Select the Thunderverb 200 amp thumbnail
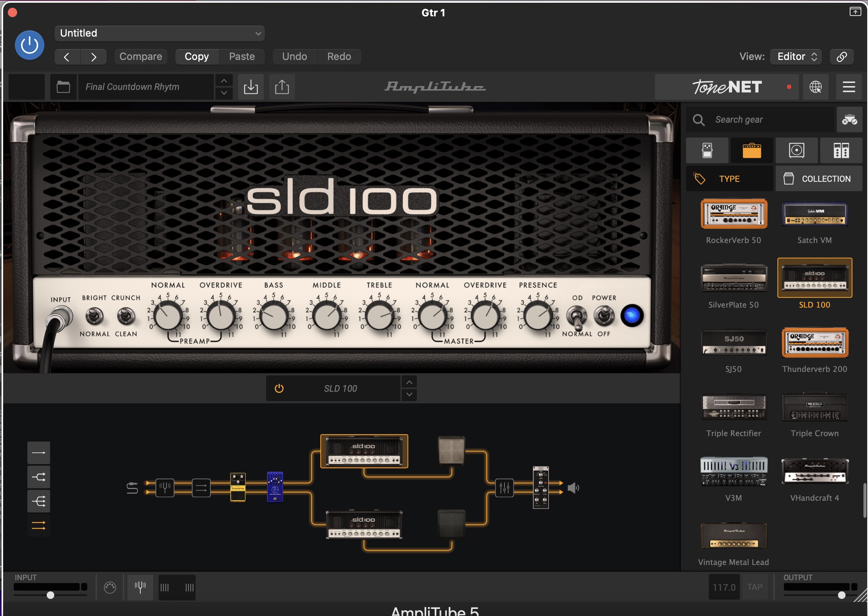The image size is (868, 616). [815, 342]
